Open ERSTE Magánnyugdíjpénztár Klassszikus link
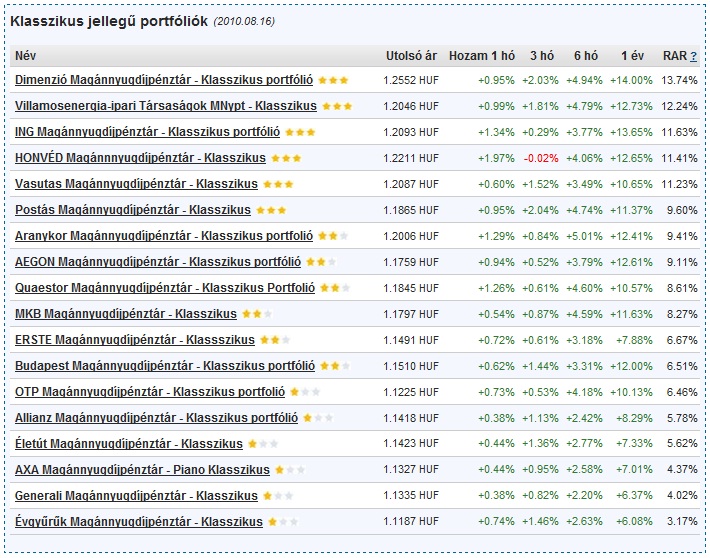The height and width of the screenshot is (558, 710). coord(135,340)
